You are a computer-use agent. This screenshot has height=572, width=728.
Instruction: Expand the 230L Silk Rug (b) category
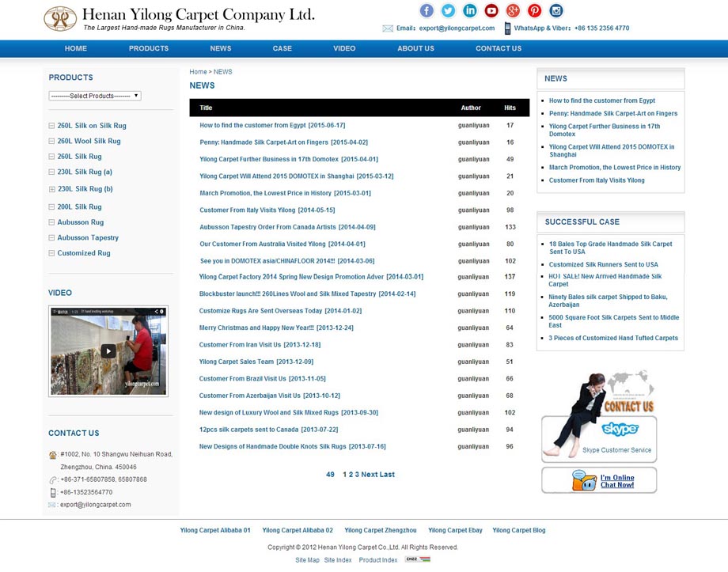coord(52,189)
